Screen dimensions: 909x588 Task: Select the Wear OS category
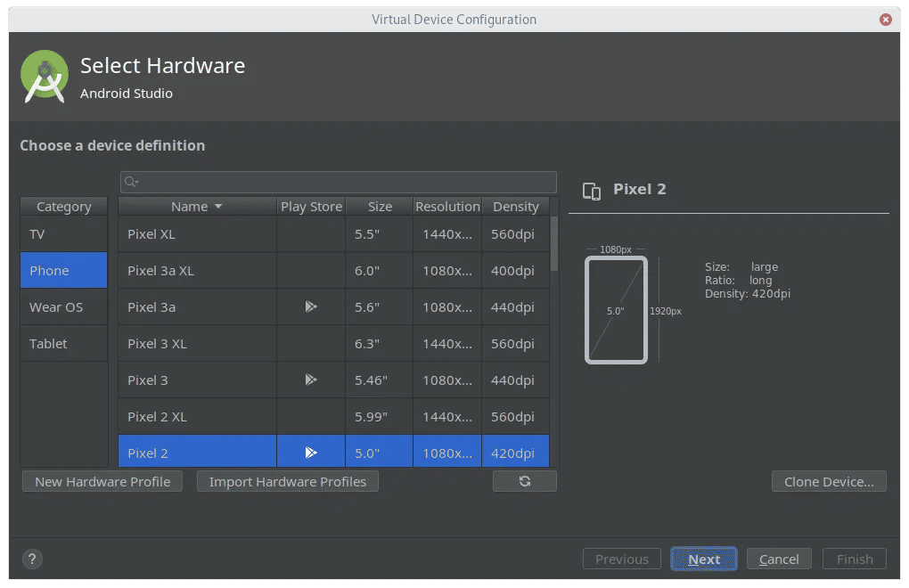(64, 306)
